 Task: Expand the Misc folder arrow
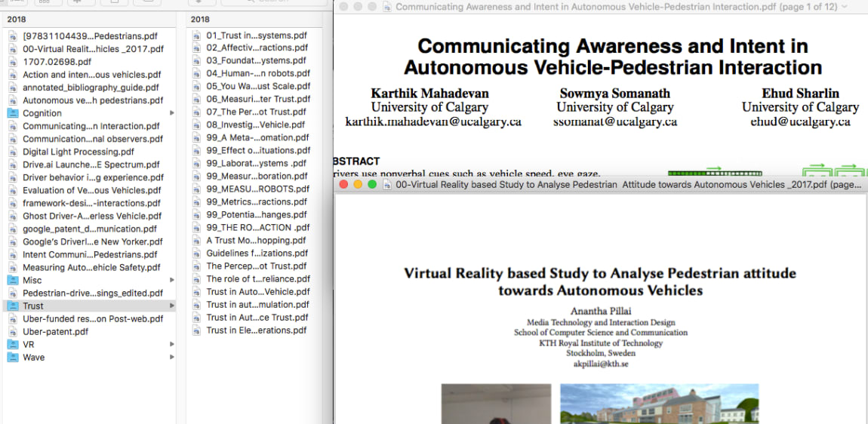point(171,280)
